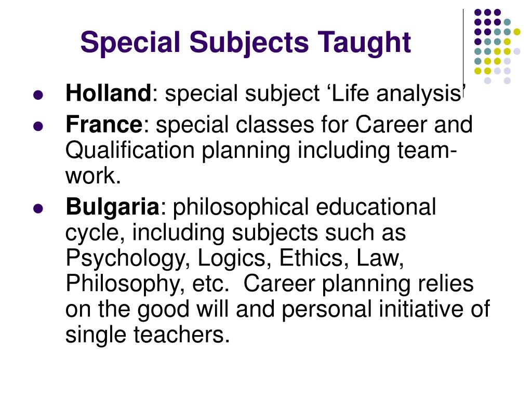This screenshot has height=399, width=532.
Task: Click the bottom-right pale lavender dot in the grid
Action: 507,81
